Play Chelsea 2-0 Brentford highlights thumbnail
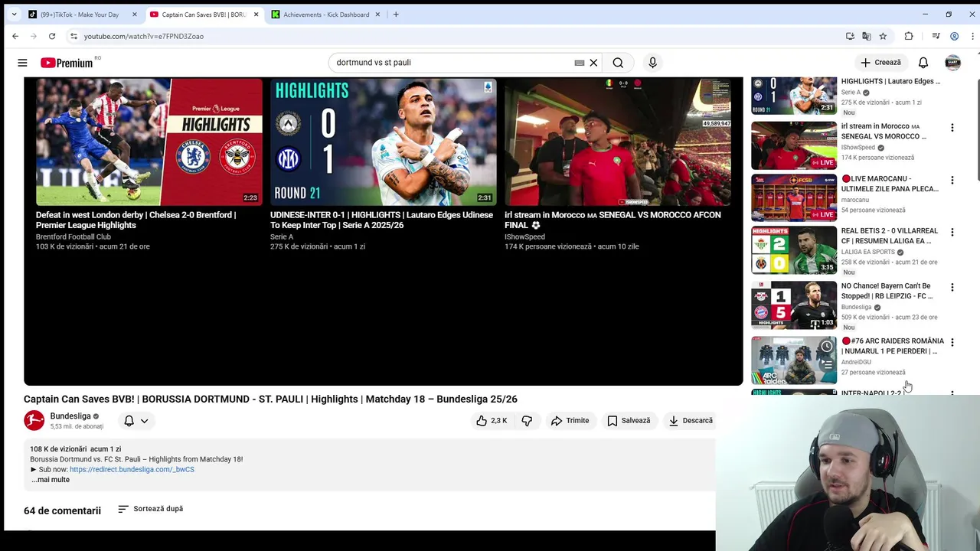Image resolution: width=980 pixels, height=551 pixels. point(149,142)
